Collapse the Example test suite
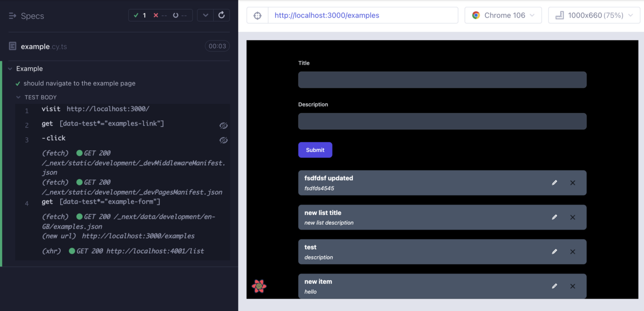This screenshot has width=644, height=311. point(10,69)
